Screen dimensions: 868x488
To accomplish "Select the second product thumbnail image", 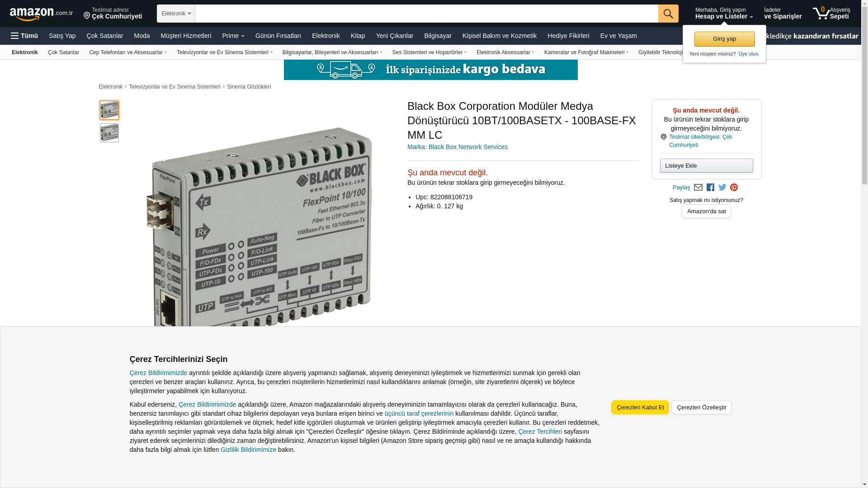I will [109, 133].
